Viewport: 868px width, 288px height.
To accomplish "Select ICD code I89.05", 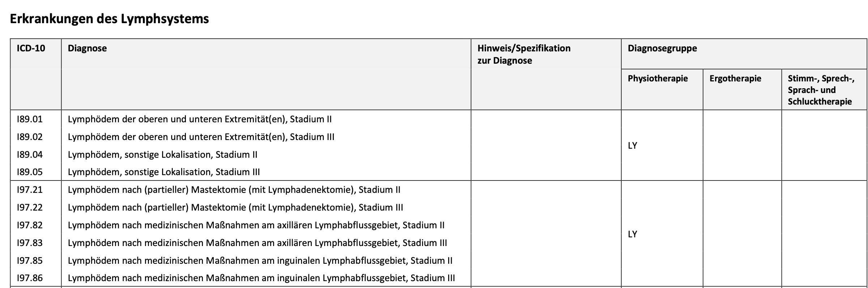I will (30, 172).
